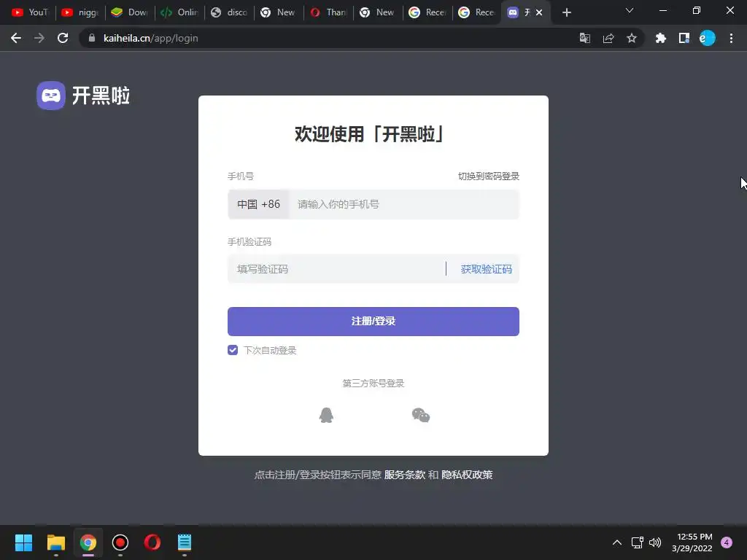
Task: Click the network icon in the system tray
Action: pos(638,542)
